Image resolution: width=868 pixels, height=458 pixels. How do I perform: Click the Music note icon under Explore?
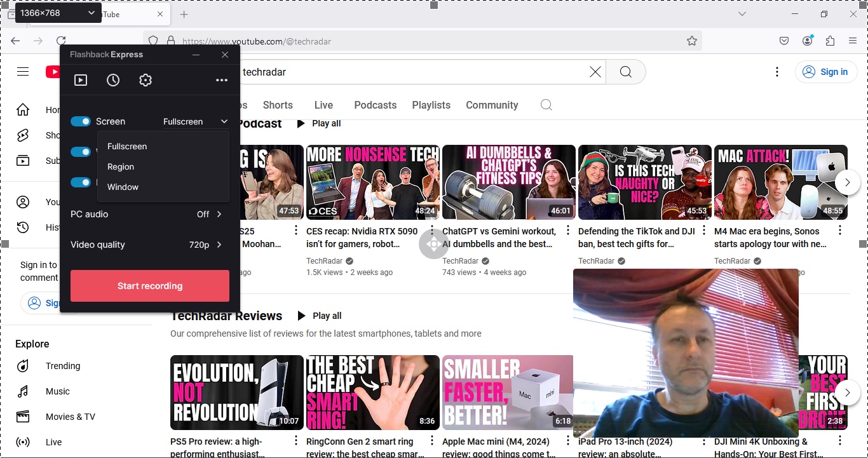(23, 391)
